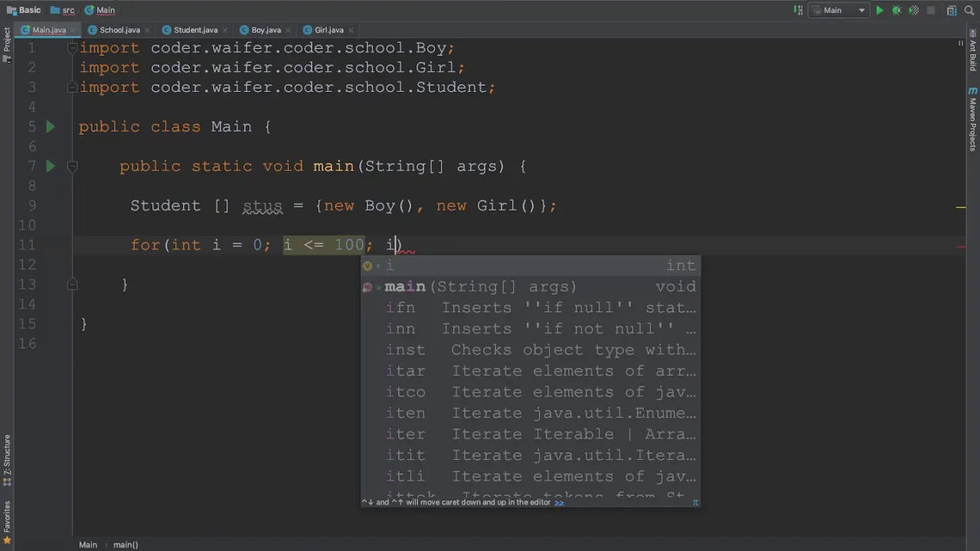980x551 pixels.
Task: Select the 'iter' live template suggestion
Action: coord(530,434)
